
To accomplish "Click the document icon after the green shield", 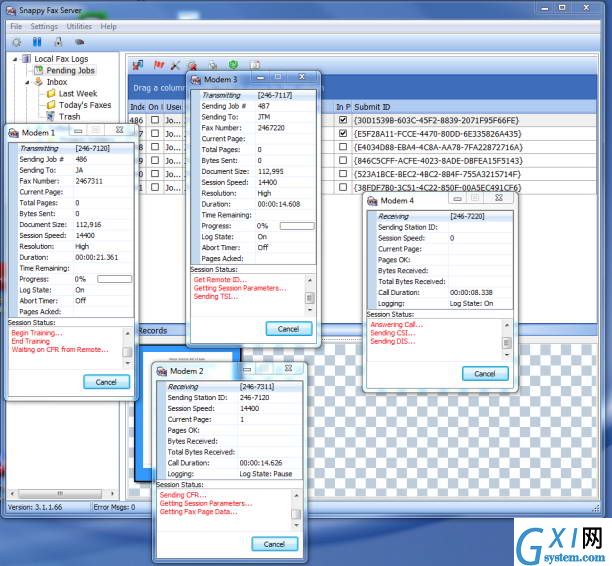I will (255, 65).
